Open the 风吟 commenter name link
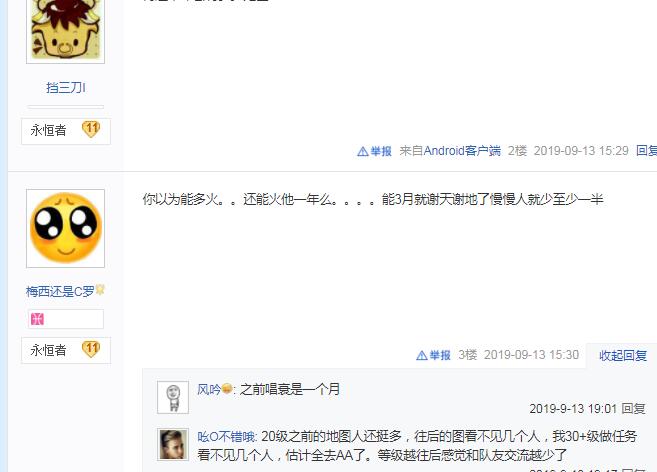The width and height of the screenshot is (657, 472). click(209, 389)
